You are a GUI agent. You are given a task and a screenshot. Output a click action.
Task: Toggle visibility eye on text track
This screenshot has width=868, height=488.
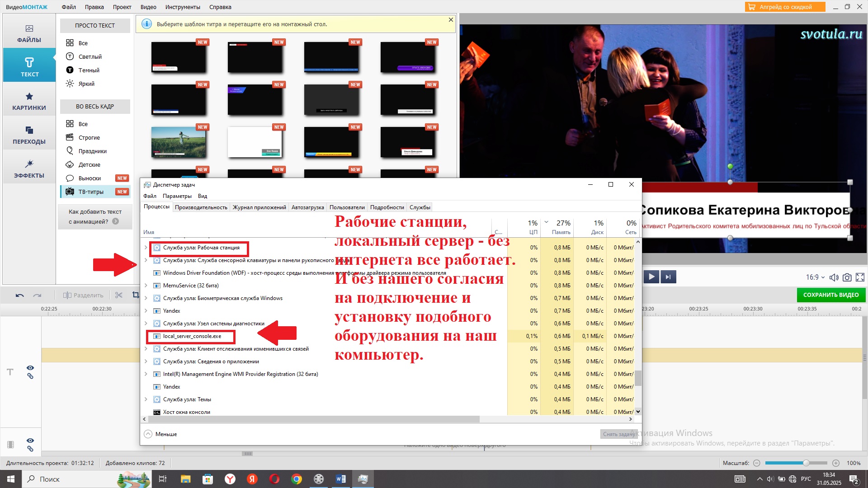[x=30, y=368]
